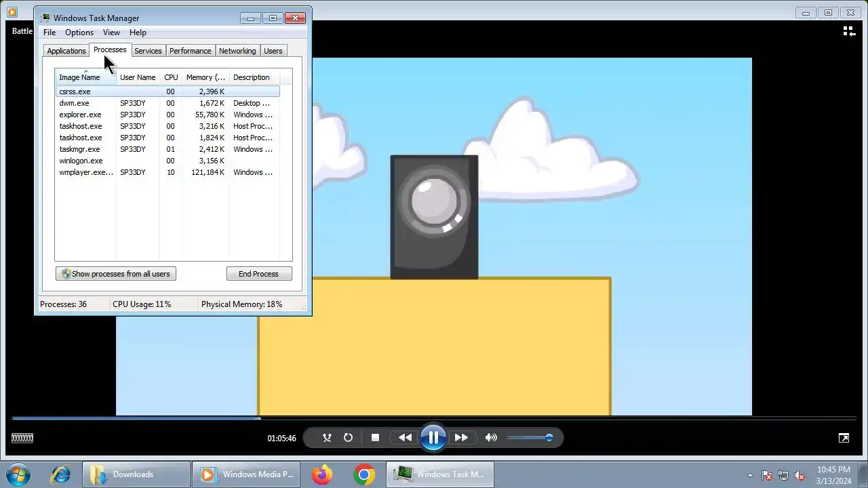Sort processes by the Memory column
The width and height of the screenshot is (868, 488).
(x=205, y=77)
